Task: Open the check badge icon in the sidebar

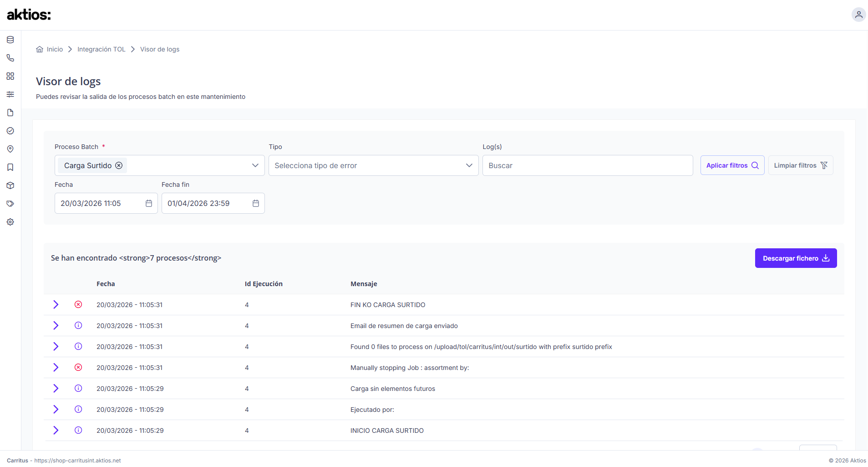Action: click(10, 131)
